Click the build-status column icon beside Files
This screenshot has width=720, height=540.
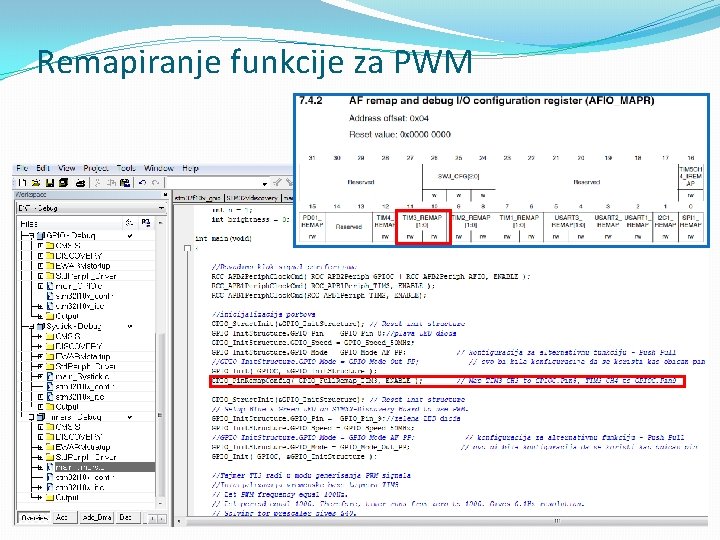click(x=129, y=223)
